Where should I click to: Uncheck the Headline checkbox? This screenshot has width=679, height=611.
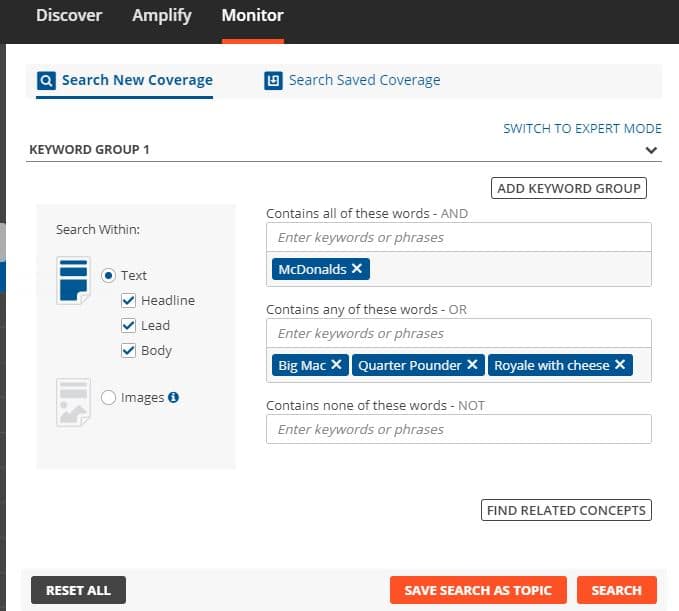tap(128, 300)
